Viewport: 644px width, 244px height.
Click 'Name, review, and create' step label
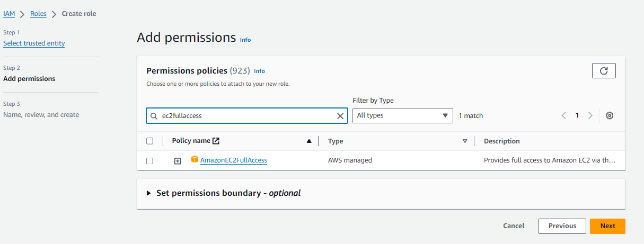tap(41, 114)
